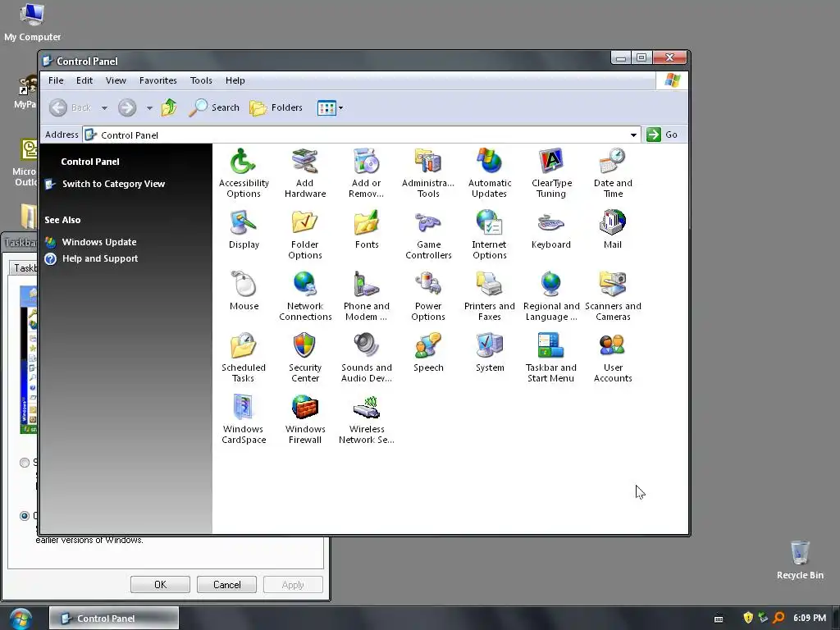The width and height of the screenshot is (840, 630).
Task: Open the Views dropdown button
Action: click(x=330, y=107)
